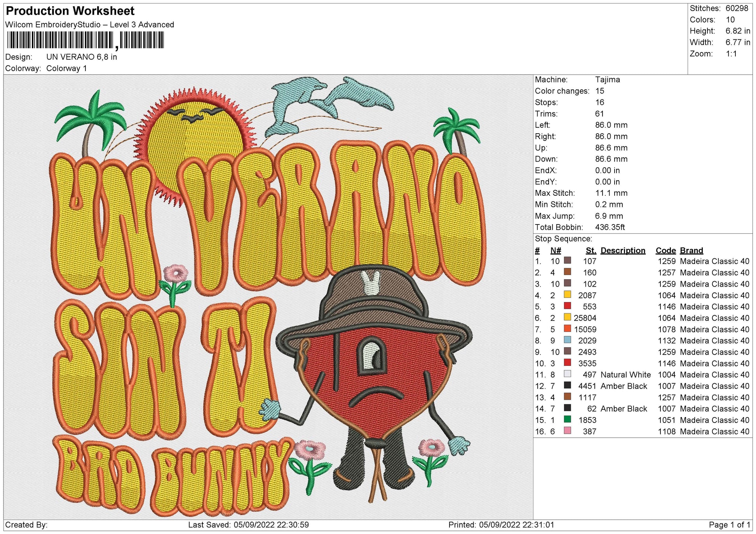
Task: Select the "Code" column header
Action: tap(666, 250)
